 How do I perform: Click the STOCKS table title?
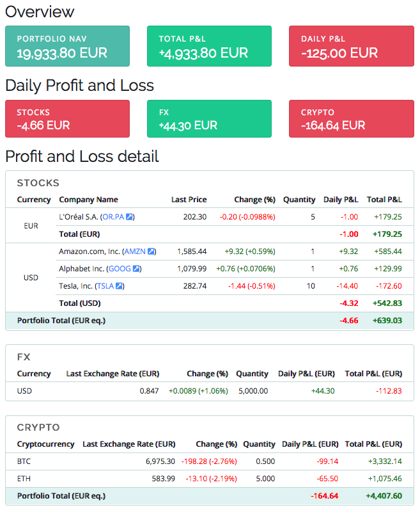tap(38, 183)
